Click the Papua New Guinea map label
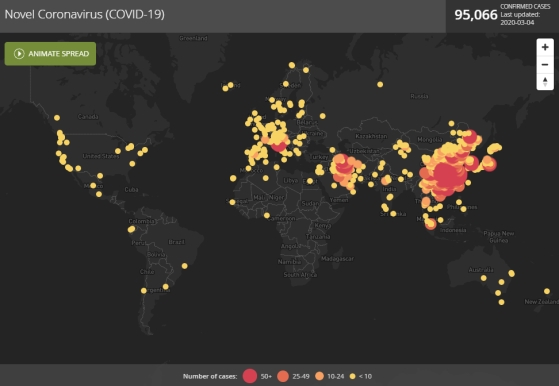Viewport: 559px width, 386px height. coord(499,237)
